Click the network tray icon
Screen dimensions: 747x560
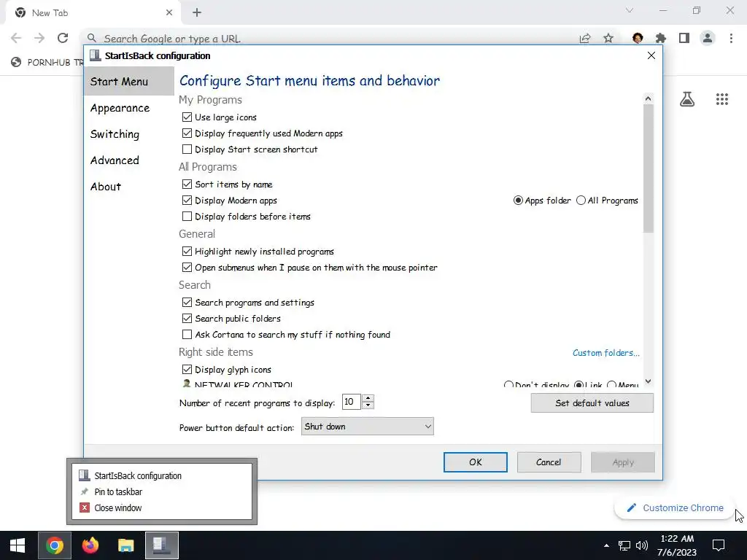[624, 545]
